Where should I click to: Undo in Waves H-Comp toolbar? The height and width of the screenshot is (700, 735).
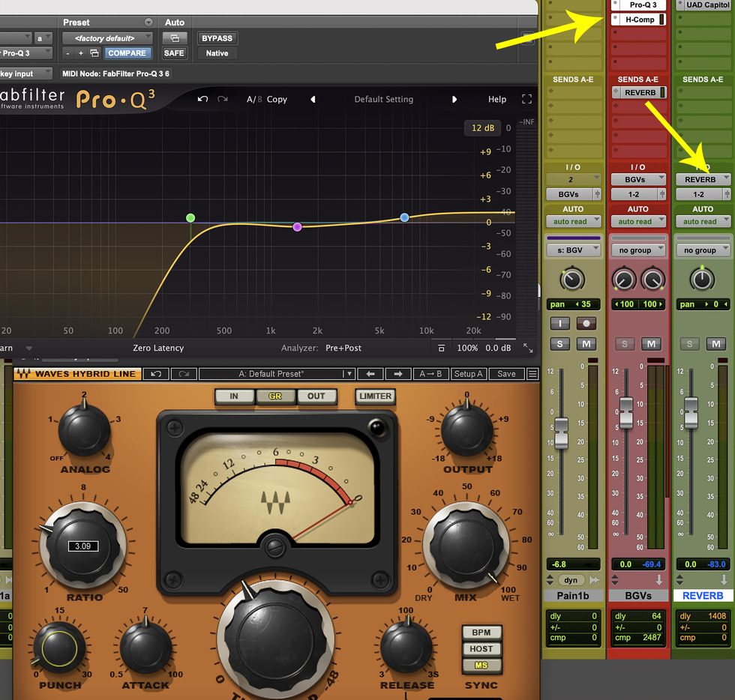156,374
